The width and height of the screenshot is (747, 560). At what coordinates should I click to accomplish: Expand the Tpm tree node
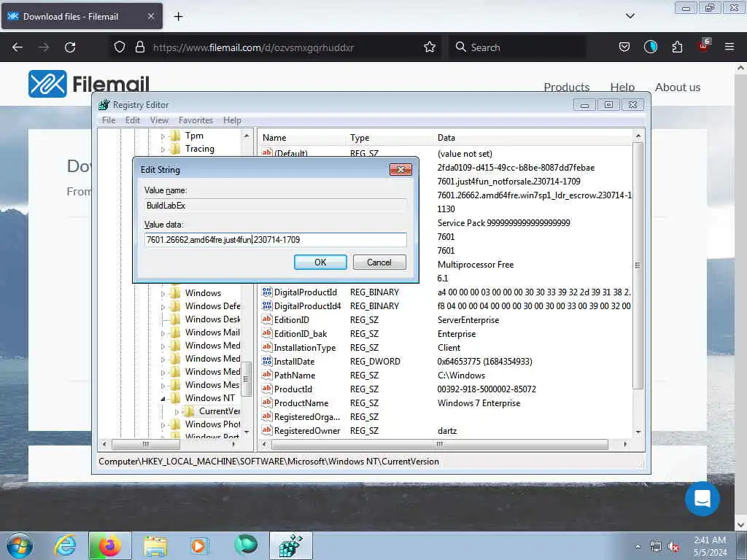point(163,136)
